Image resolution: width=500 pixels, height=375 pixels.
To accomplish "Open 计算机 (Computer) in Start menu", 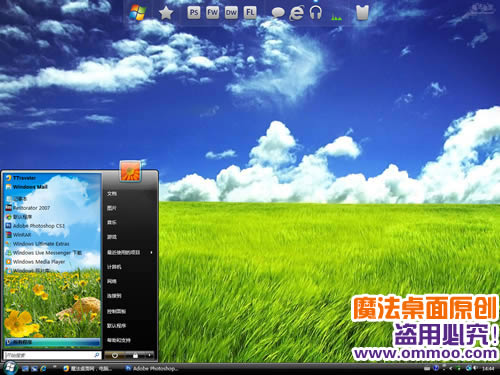I will coord(114,267).
